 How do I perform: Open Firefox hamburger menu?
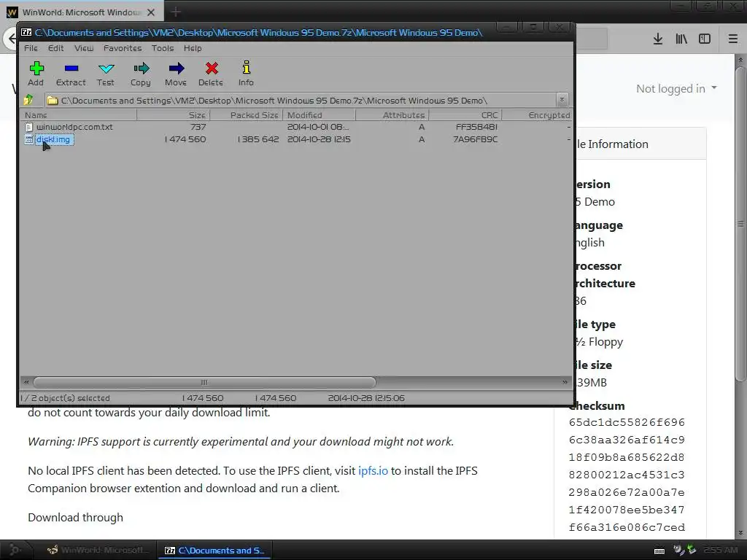coord(733,39)
